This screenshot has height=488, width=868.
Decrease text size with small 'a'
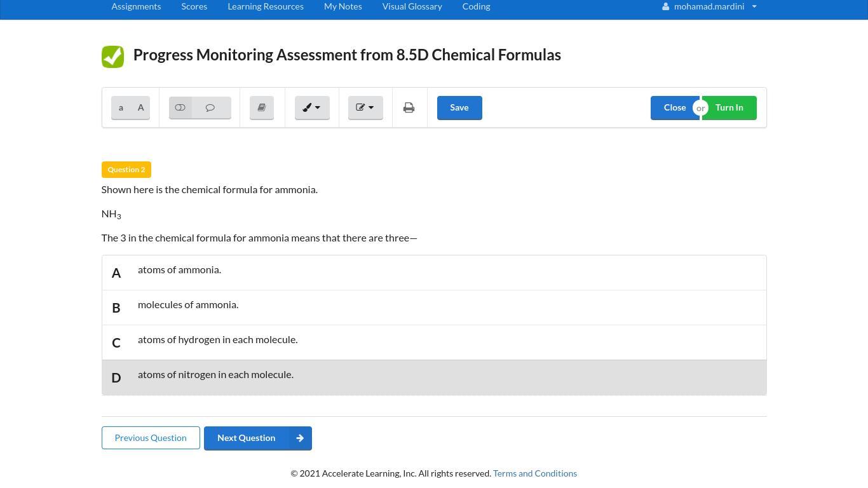pos(121,107)
